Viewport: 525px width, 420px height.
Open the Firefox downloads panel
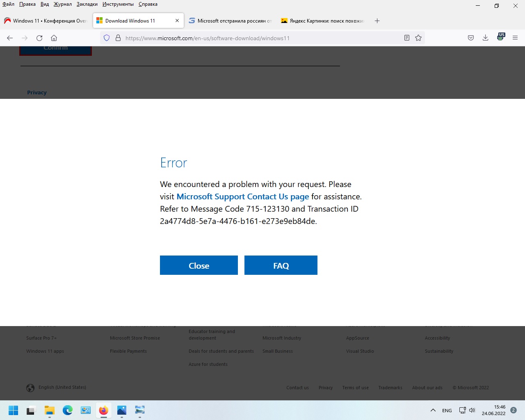click(x=485, y=38)
